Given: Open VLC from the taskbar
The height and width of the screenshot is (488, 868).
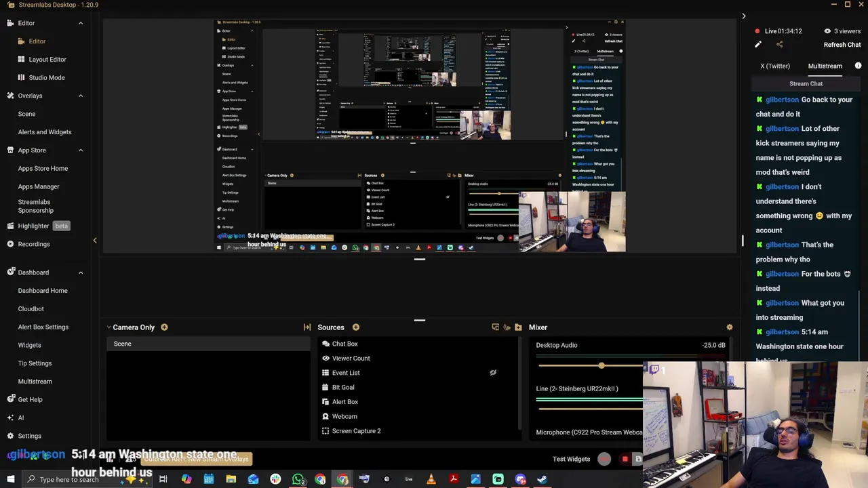Looking at the screenshot, I should click(431, 479).
